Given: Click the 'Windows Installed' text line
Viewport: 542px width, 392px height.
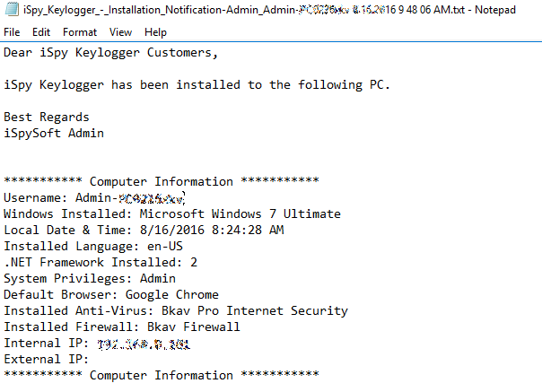Looking at the screenshot, I should click(x=171, y=213).
